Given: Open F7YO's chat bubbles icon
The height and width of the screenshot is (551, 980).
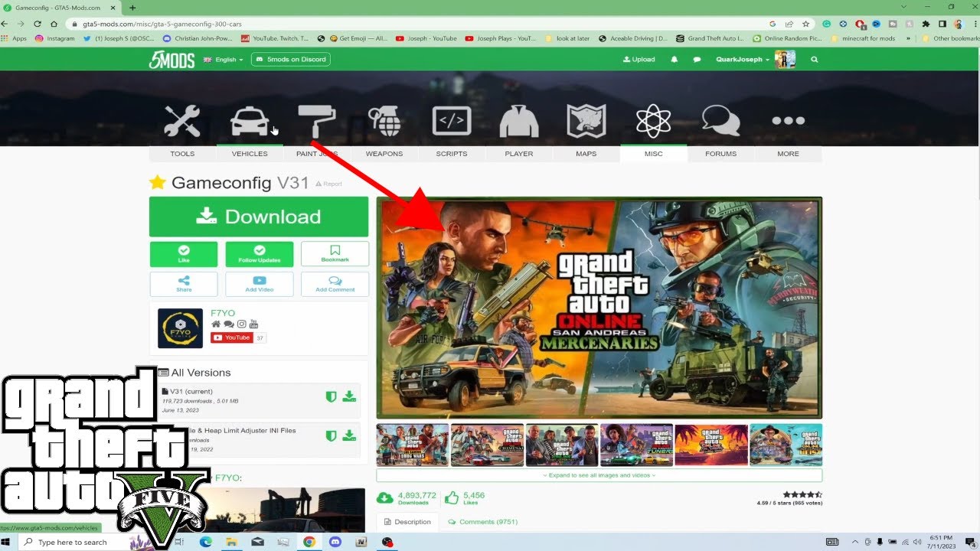Looking at the screenshot, I should [x=228, y=324].
